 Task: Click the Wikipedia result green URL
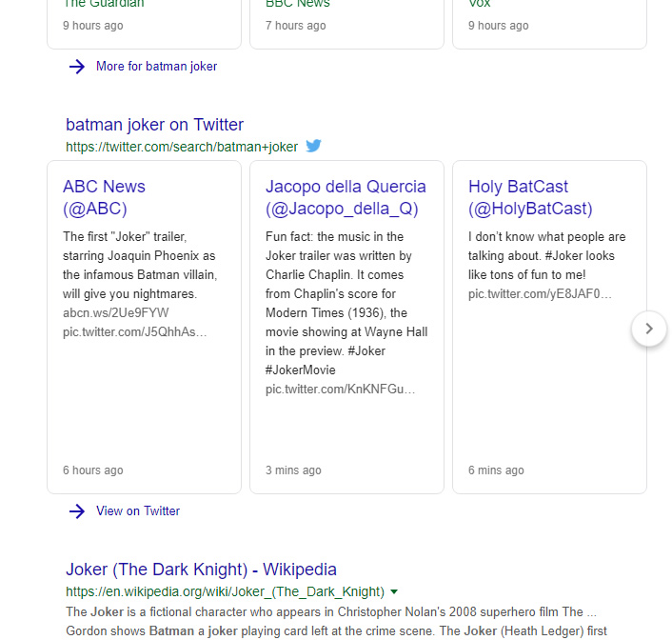pyautogui.click(x=225, y=592)
